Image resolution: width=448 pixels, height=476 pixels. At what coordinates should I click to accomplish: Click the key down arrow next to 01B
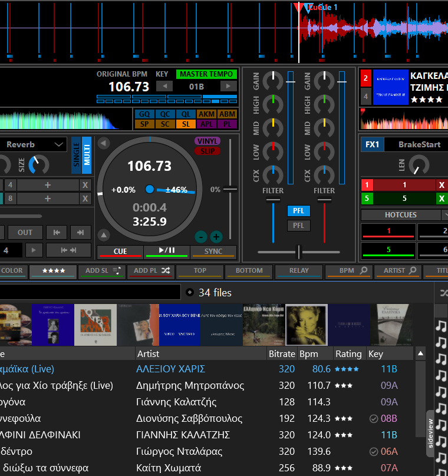click(x=165, y=87)
